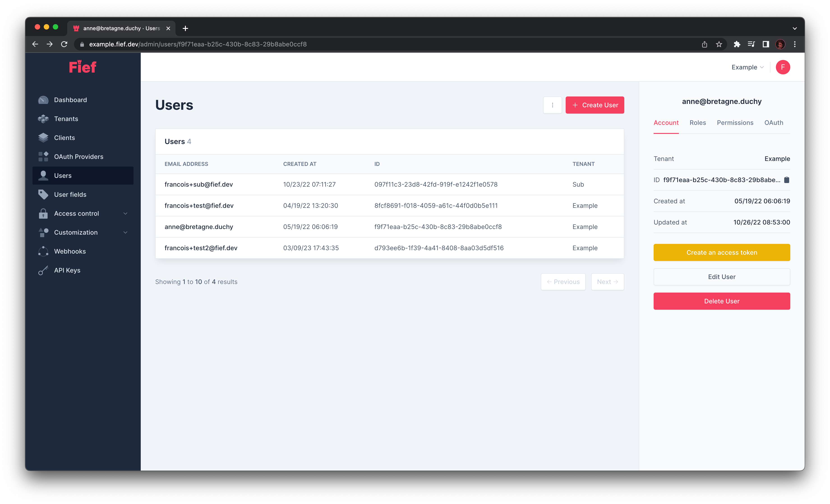Open the Dashboard section from sidebar

click(x=70, y=100)
